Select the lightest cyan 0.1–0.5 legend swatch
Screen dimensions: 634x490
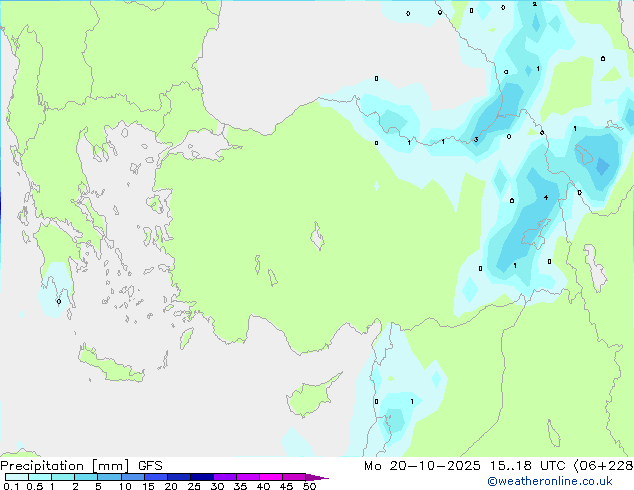click(17, 477)
